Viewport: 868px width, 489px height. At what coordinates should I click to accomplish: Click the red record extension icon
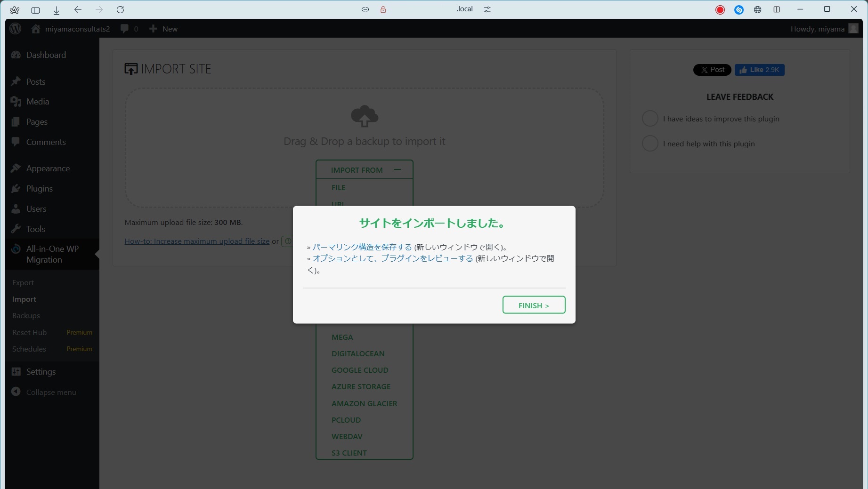[720, 10]
